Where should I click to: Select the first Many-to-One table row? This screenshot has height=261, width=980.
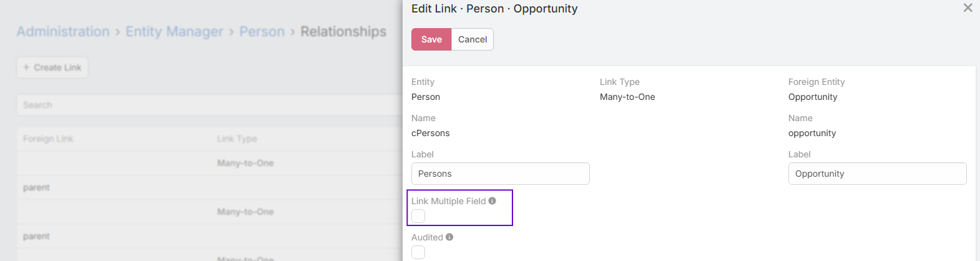245,163
